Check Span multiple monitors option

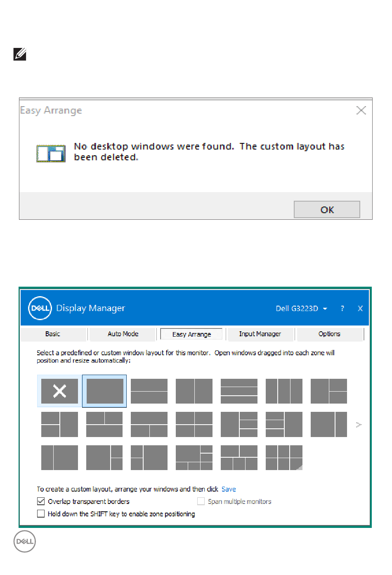coord(201,501)
